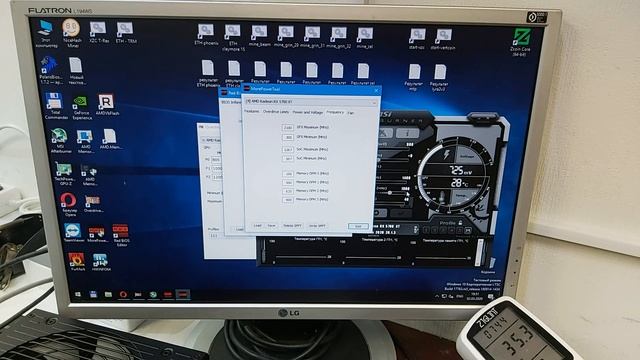Launch AMDVbFlash desktop icon
640x360 pixels.
(x=107, y=104)
